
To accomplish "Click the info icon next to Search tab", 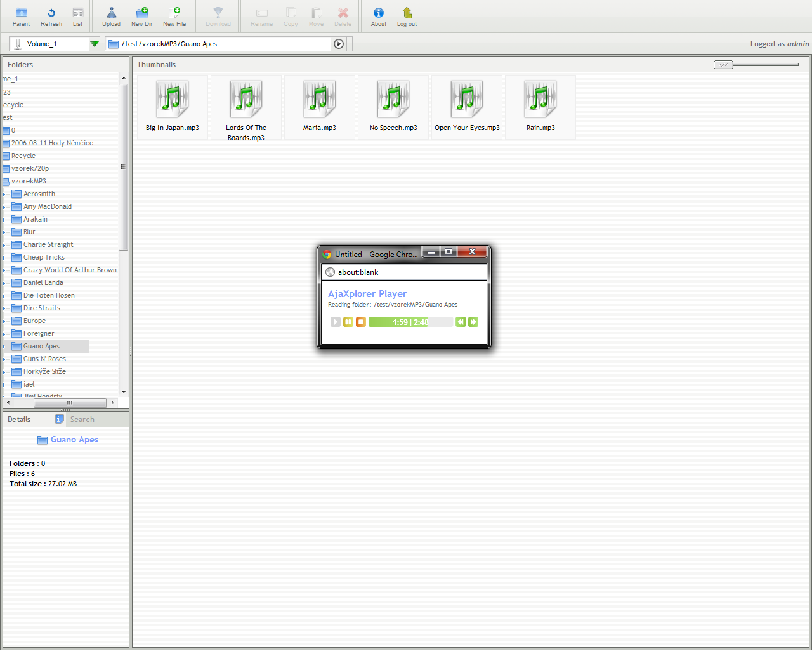I will tap(59, 419).
